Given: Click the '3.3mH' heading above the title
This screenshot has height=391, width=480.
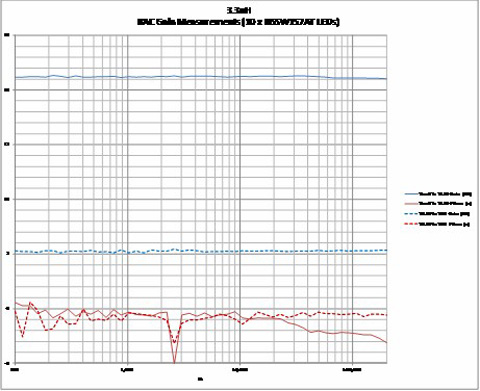Looking at the screenshot, I should coord(239,10).
